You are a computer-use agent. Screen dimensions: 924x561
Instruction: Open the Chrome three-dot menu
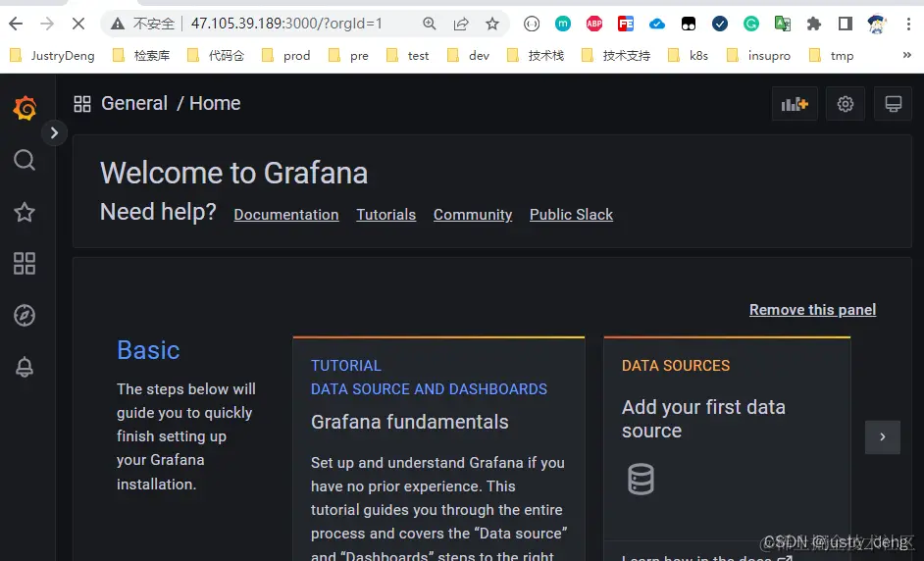click(x=908, y=24)
